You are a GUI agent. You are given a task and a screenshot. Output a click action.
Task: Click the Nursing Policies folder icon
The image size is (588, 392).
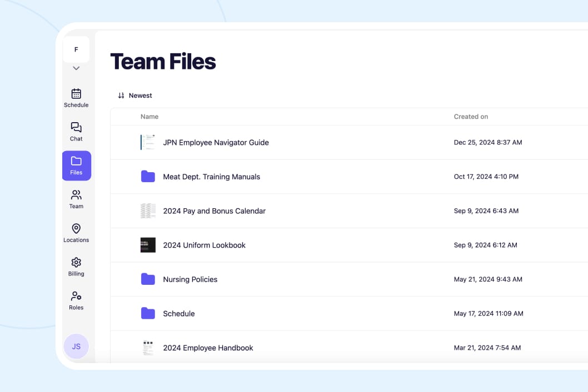click(x=148, y=279)
